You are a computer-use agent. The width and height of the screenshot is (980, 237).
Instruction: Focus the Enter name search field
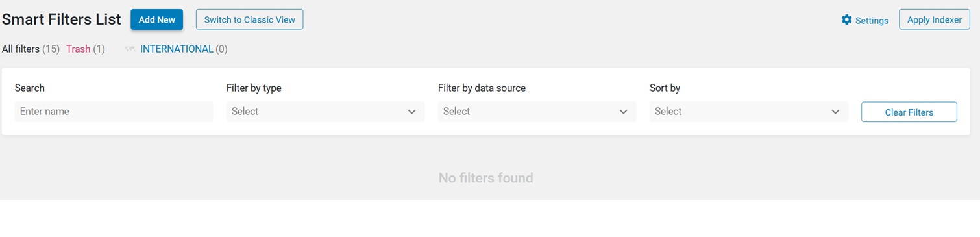point(114,112)
